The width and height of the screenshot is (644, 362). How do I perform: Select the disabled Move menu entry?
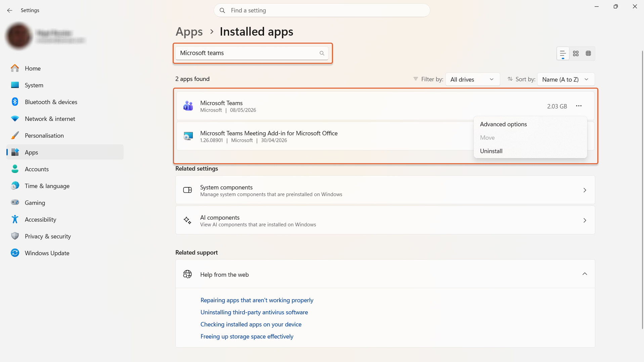point(530,138)
